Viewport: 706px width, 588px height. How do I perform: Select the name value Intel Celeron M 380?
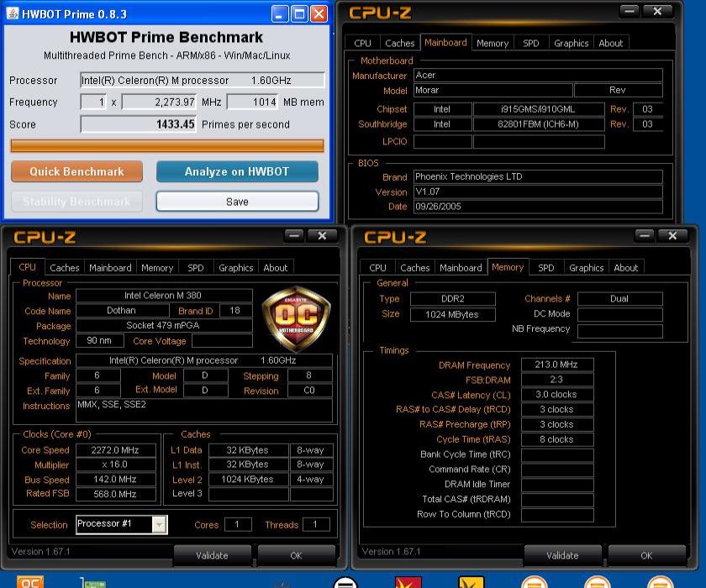click(x=164, y=296)
